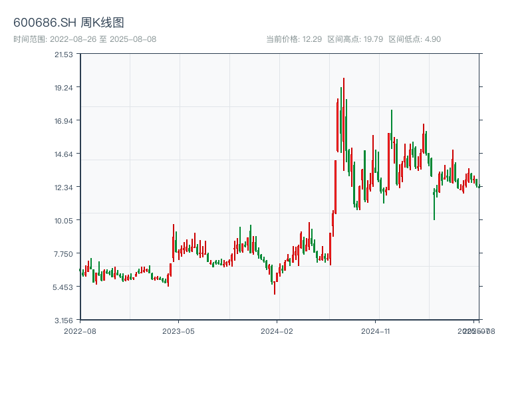Screen dimensions: 532x399
Task: Click x-axis label 2023-05
Action: coord(178,331)
